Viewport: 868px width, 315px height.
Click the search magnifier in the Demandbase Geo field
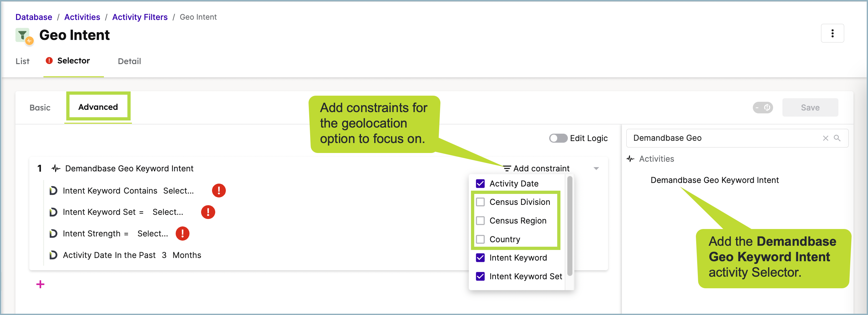[838, 138]
